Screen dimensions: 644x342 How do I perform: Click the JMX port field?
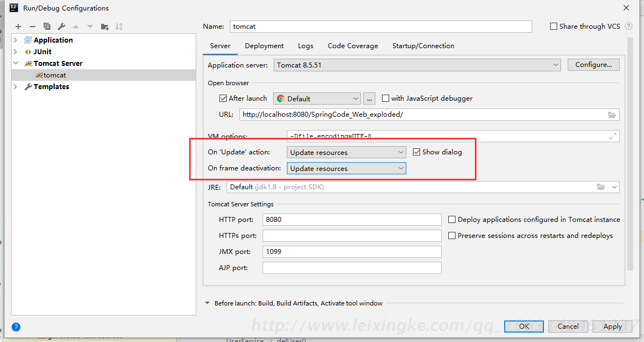[x=352, y=252]
